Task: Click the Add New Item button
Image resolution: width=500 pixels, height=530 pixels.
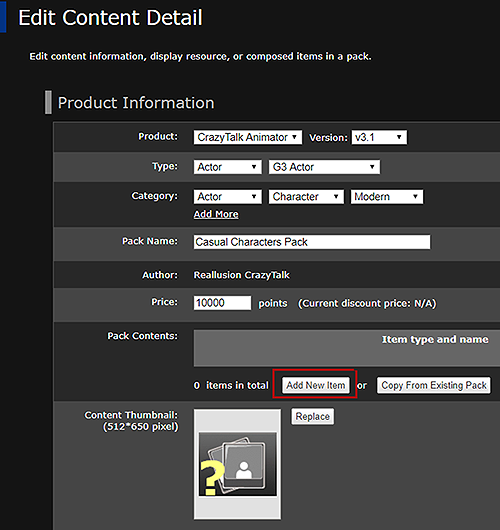Action: point(316,385)
